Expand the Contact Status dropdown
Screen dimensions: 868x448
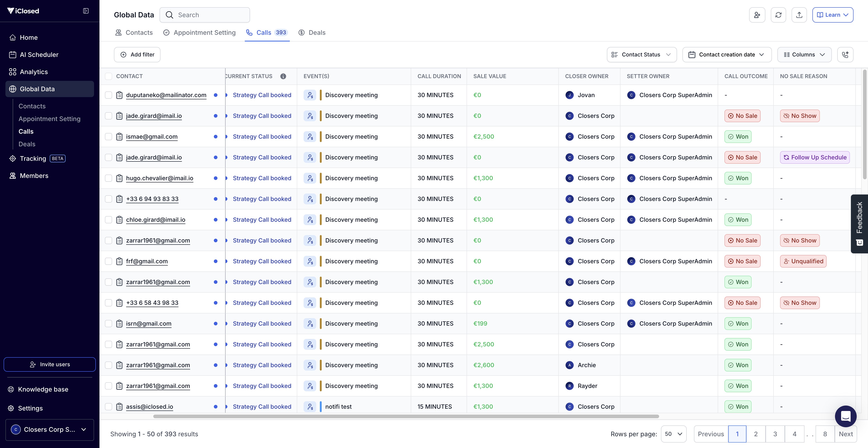[x=642, y=54]
